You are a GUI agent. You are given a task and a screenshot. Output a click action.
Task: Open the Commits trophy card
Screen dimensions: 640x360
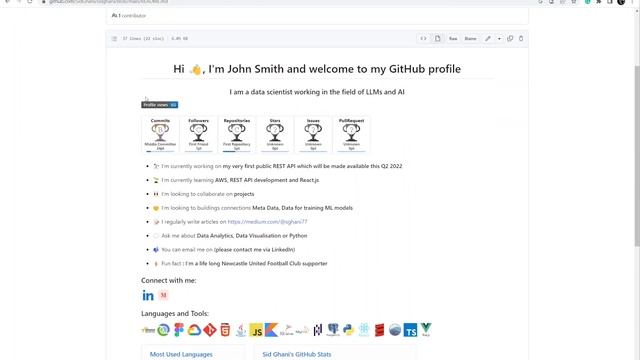(x=160, y=134)
